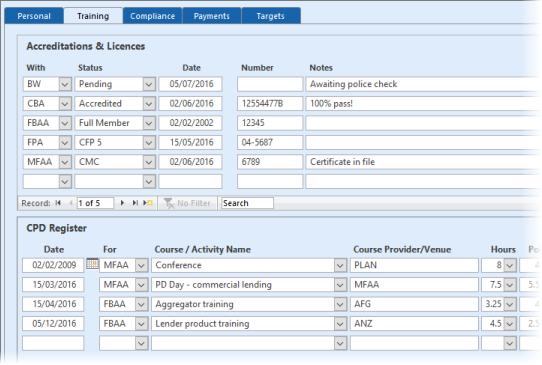The height and width of the screenshot is (365, 542).
Task: Open the Pending status dropdown
Action: (149, 84)
